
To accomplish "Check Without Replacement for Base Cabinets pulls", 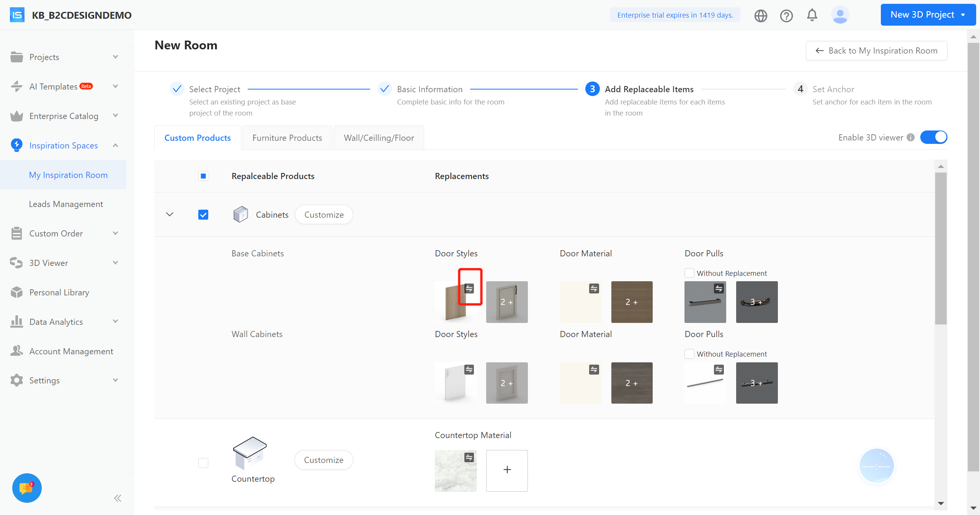I will point(689,273).
